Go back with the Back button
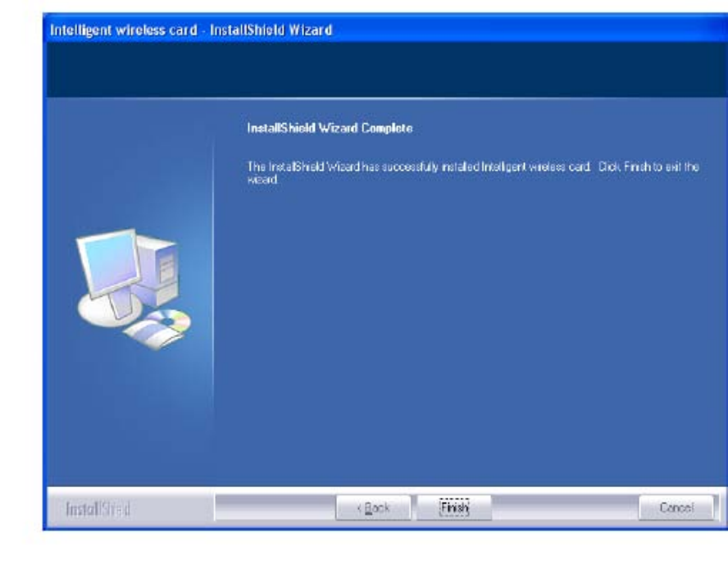 coord(373,508)
